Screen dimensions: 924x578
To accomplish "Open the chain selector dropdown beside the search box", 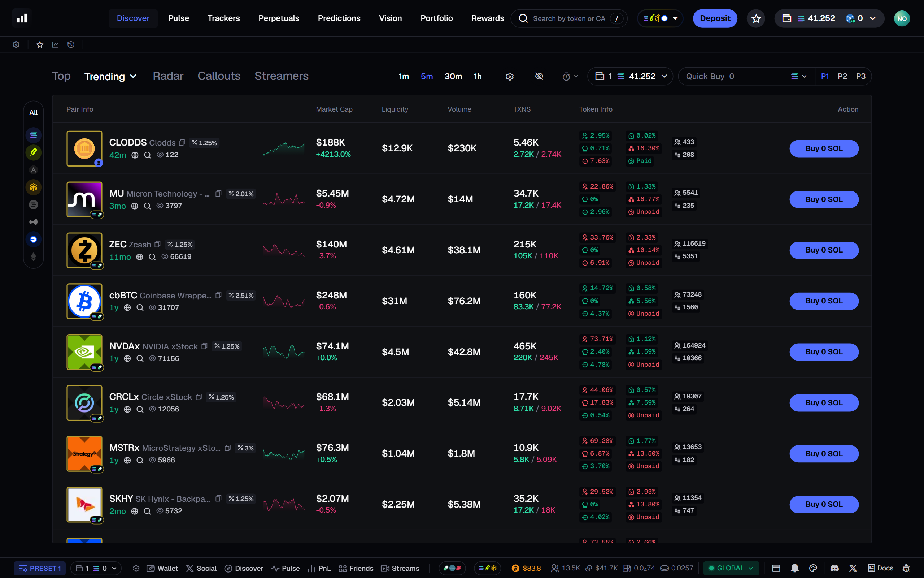I will 660,18.
